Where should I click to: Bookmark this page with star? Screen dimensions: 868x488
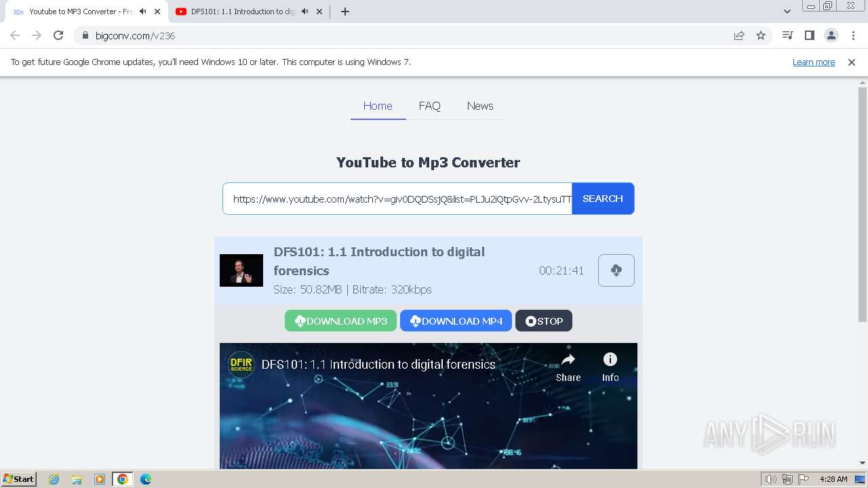coord(761,36)
